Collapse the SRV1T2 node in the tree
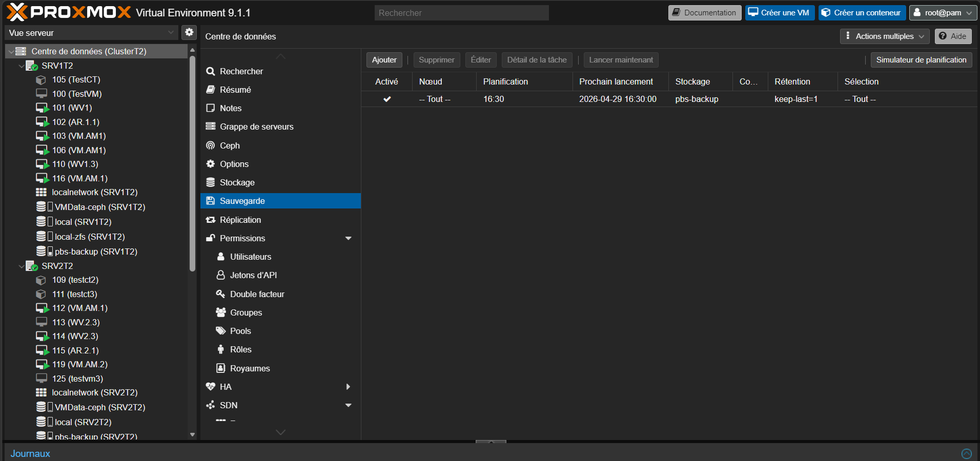The width and height of the screenshot is (980, 461). coord(21,66)
